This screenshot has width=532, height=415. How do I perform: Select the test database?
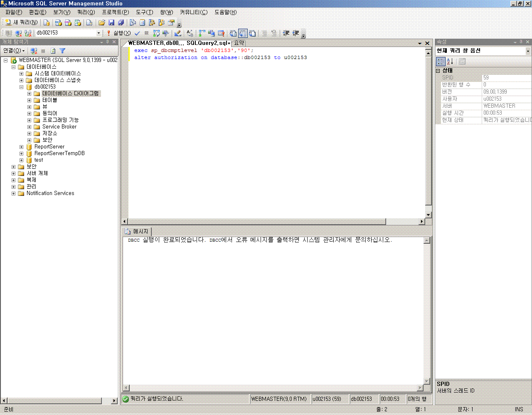click(x=39, y=160)
